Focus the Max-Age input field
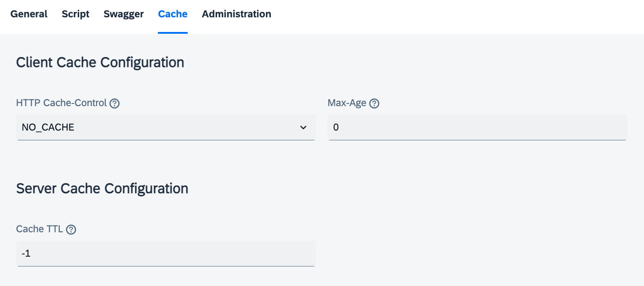The width and height of the screenshot is (644, 286). tap(477, 127)
